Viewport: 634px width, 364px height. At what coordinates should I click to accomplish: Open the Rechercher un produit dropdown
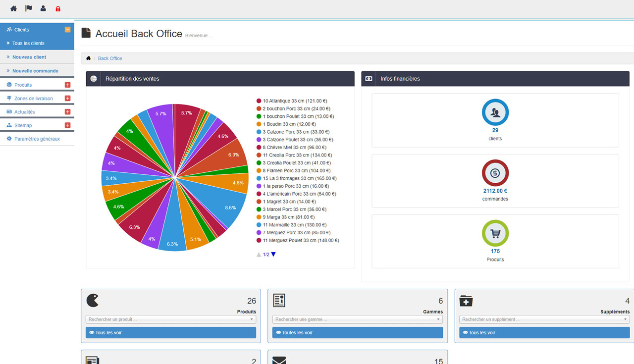pos(170,319)
